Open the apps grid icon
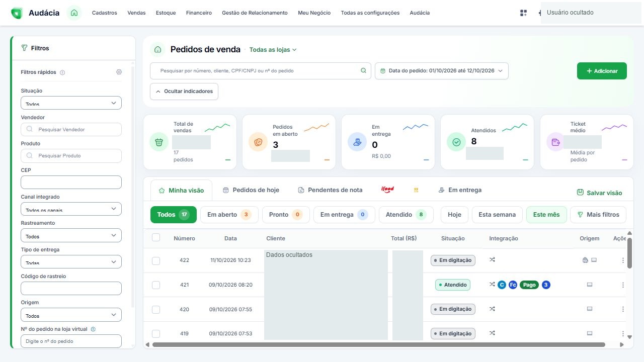This screenshot has height=362, width=644. 523,13
